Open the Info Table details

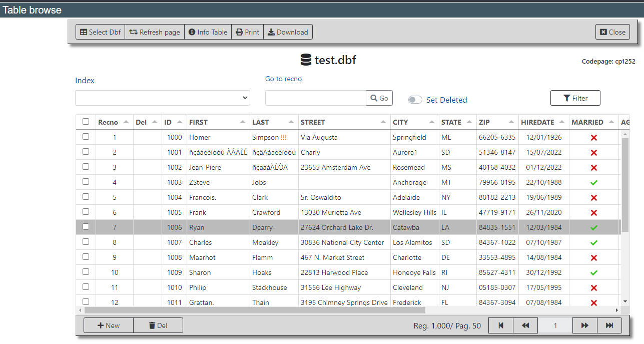tap(208, 32)
